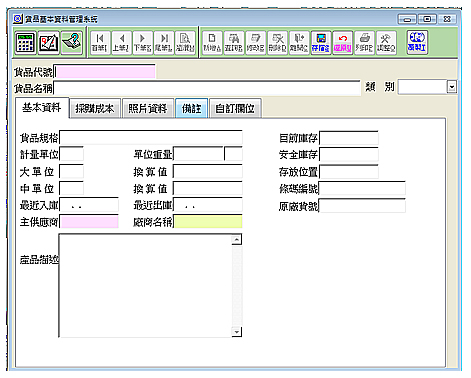Click the blue copy (複製) icon
The width and height of the screenshot is (471, 378).
pos(417,42)
